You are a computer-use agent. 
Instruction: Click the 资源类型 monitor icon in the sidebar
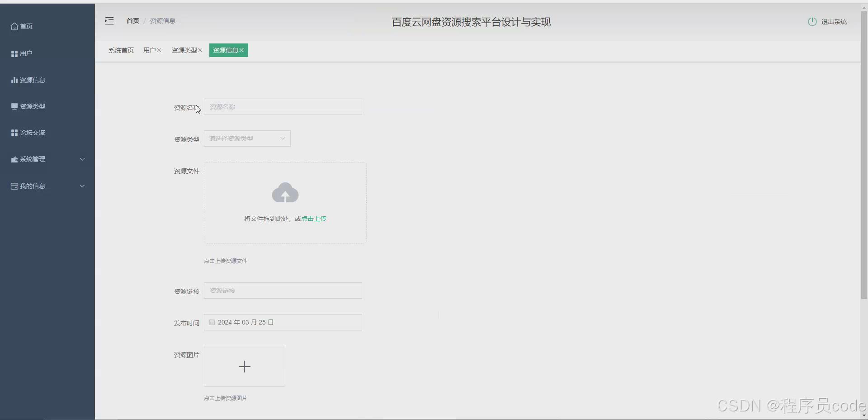coord(14,106)
